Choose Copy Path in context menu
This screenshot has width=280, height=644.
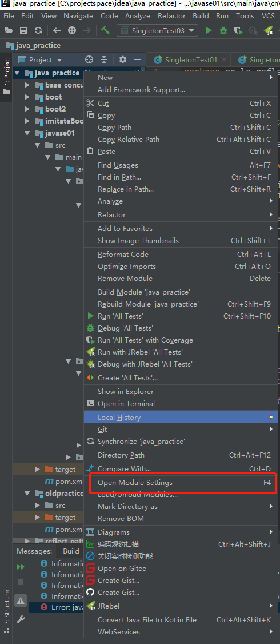pos(179,128)
